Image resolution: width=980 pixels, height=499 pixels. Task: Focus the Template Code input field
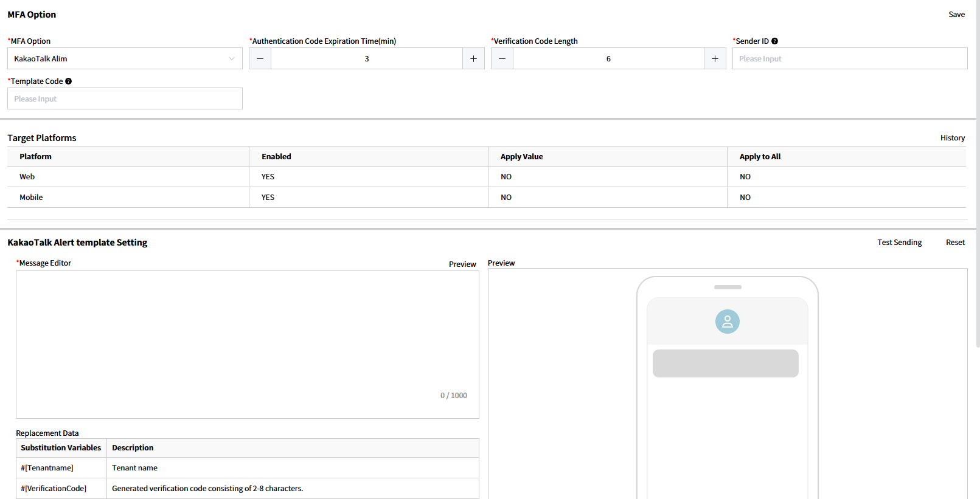125,99
